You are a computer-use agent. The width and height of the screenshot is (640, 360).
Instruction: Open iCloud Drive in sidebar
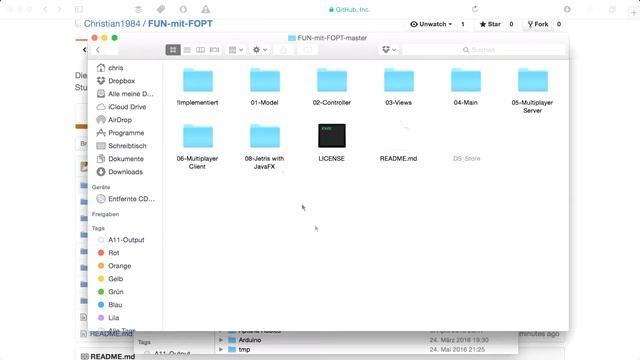click(121, 107)
